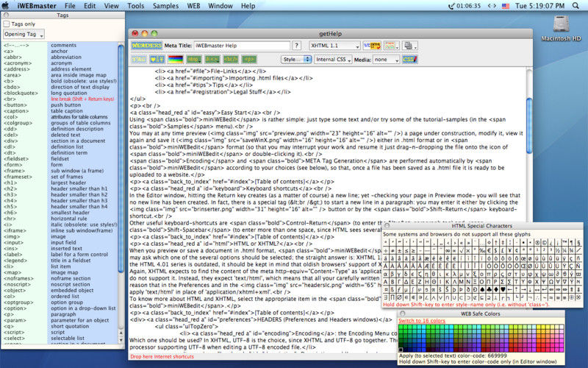Open the Opening Tag dropdown
The height and width of the screenshot is (368, 588).
coord(24,34)
